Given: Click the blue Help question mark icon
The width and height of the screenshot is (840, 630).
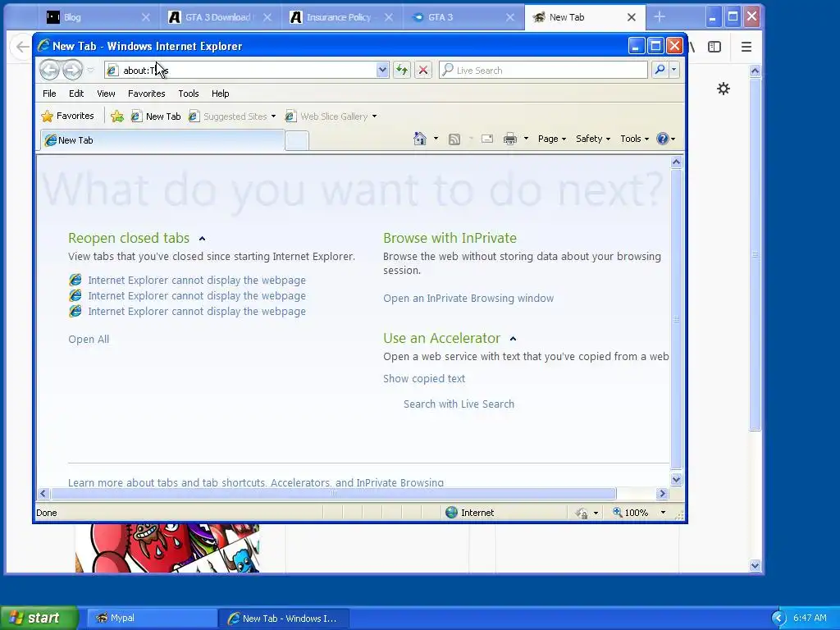Looking at the screenshot, I should coord(663,139).
